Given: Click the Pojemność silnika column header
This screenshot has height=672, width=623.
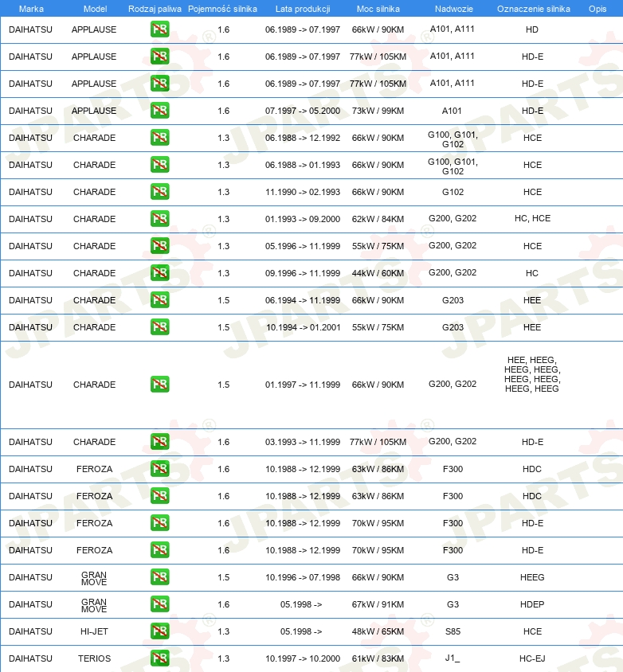Looking at the screenshot, I should tap(222, 9).
